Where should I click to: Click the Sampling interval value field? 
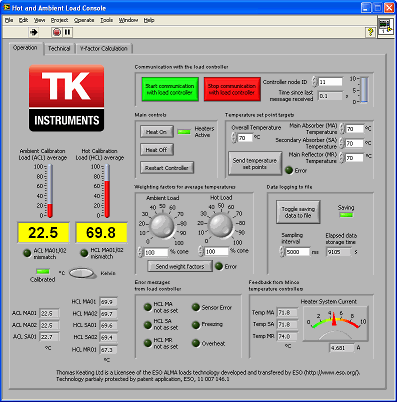pyautogui.click(x=298, y=252)
